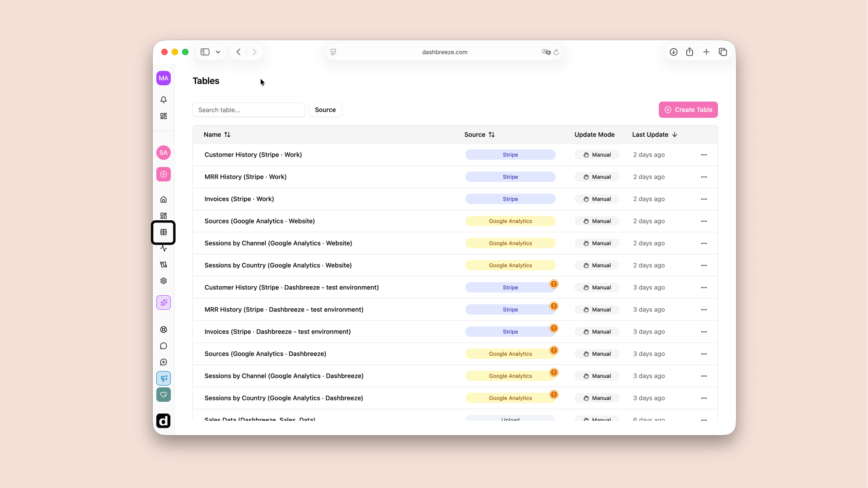This screenshot has height=488, width=868.
Task: Click '2 days ago' on the Sources Website row
Action: (649, 221)
